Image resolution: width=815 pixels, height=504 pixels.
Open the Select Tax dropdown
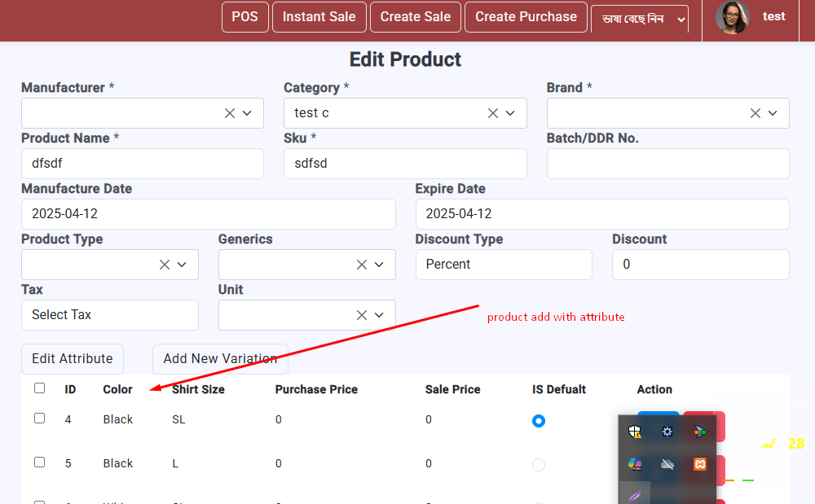[110, 315]
